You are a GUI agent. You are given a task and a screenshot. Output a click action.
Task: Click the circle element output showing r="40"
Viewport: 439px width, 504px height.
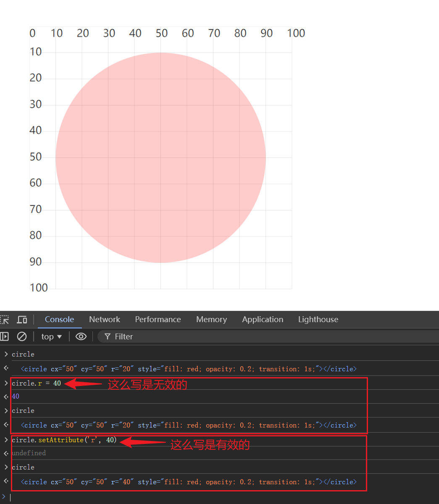189,482
